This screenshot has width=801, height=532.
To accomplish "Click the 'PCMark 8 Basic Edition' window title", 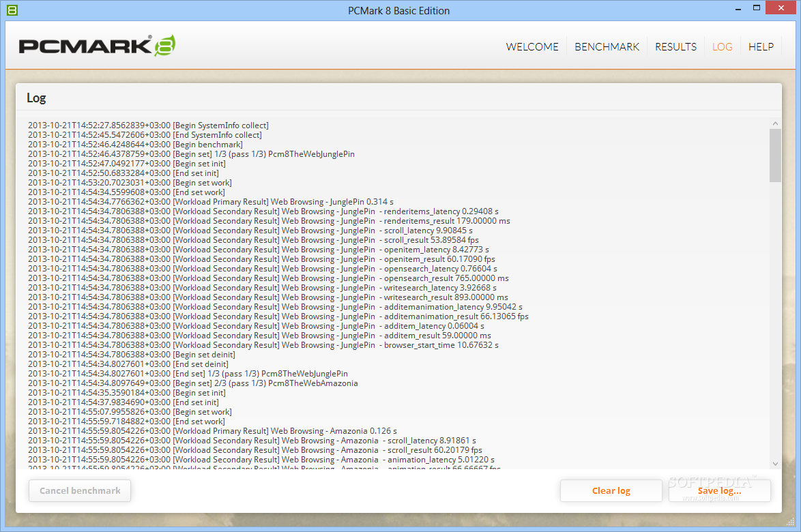I will (x=399, y=10).
